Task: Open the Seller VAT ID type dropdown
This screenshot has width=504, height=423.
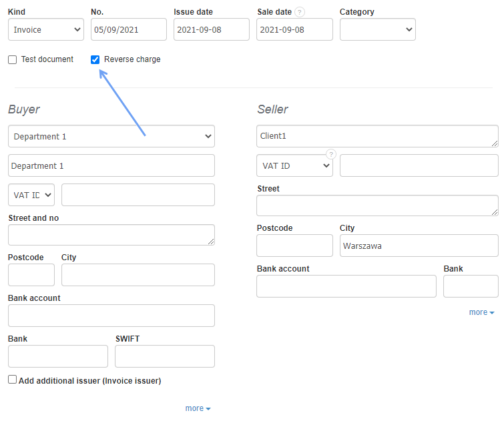Action: point(294,165)
